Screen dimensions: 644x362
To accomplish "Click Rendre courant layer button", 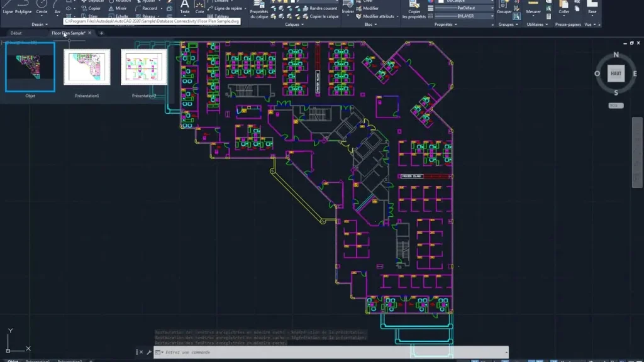I will [320, 8].
